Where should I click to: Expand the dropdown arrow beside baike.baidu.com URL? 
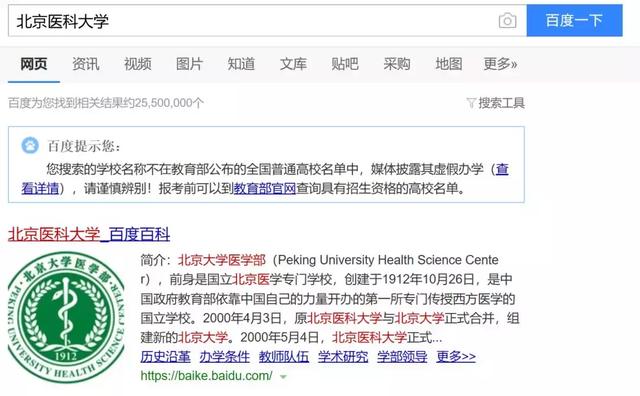(x=283, y=377)
